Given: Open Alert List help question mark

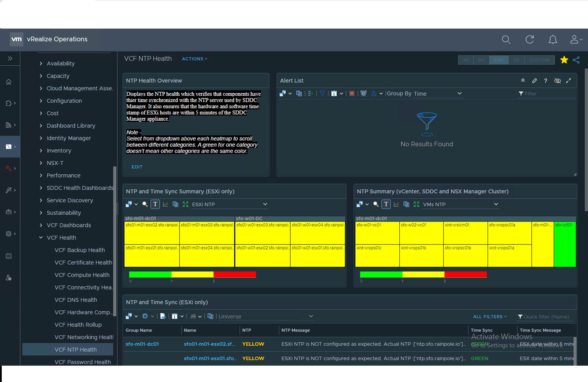Looking at the screenshot, I should (545, 81).
